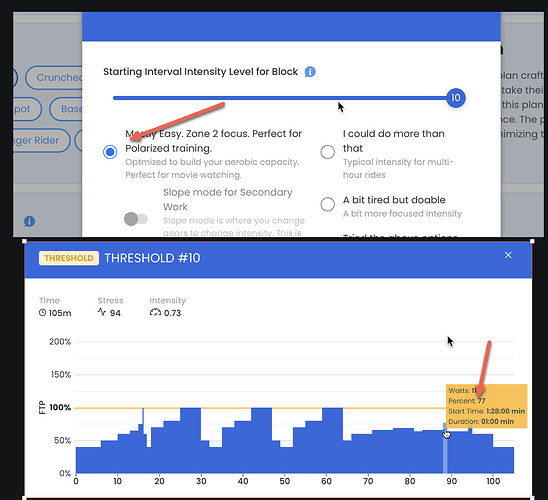Close the Threshold #10 workout dialog

coord(508,255)
